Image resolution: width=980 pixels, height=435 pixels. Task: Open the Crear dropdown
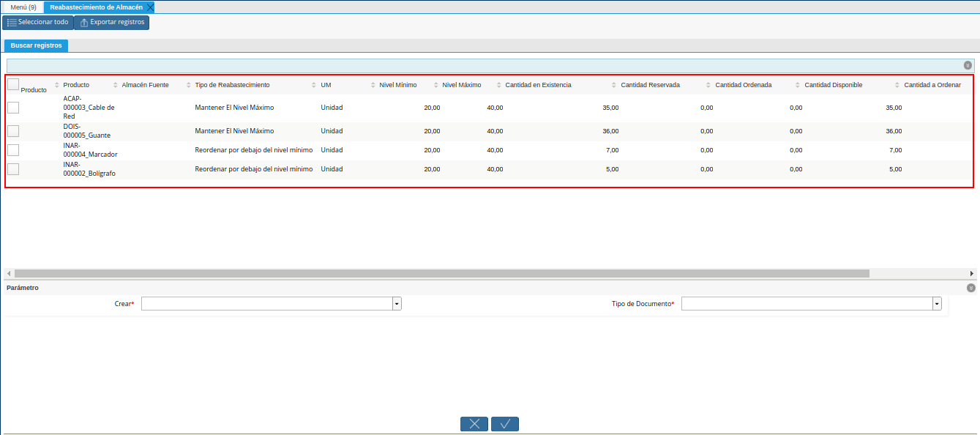[395, 302]
